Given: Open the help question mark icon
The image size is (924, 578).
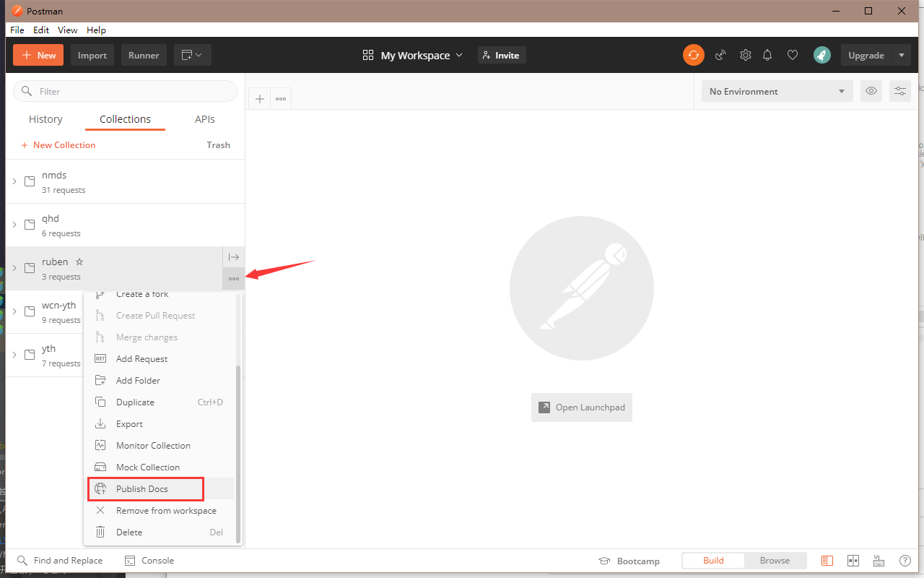Looking at the screenshot, I should pos(905,561).
